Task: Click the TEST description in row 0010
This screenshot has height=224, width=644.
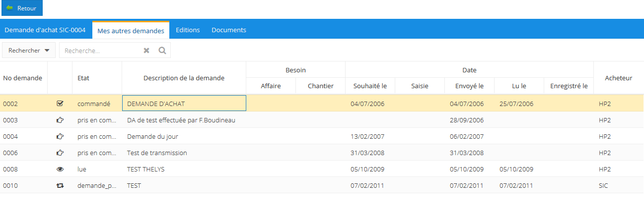Action: pos(134,185)
